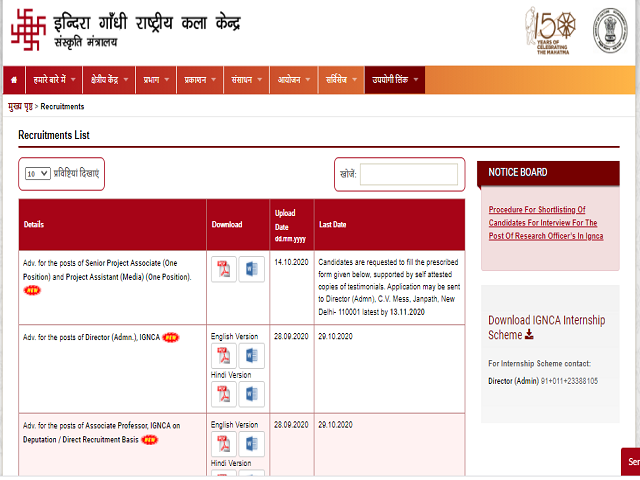
Task: Open the entries-per-page dropdown showing 10
Action: (x=38, y=174)
